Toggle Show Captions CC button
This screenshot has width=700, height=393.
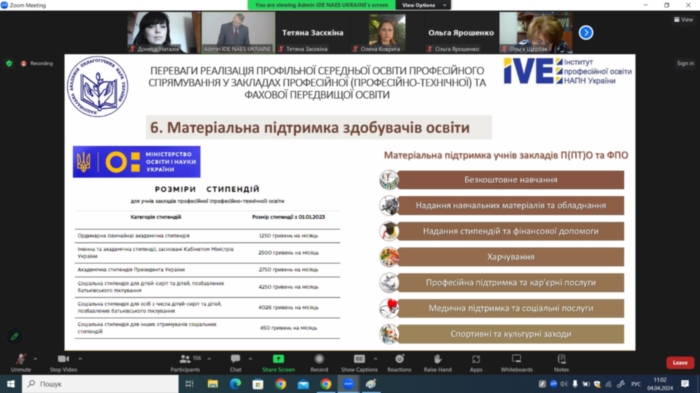coord(359,362)
